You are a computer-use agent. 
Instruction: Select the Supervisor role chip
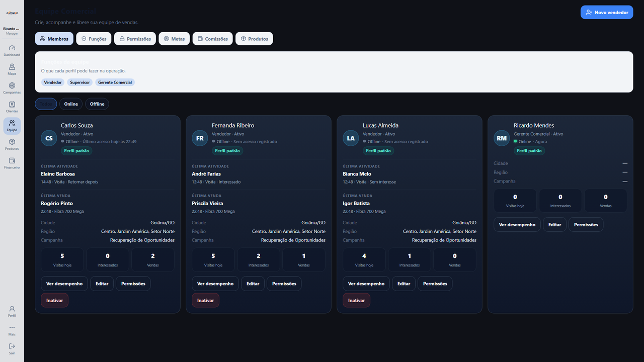tap(80, 82)
